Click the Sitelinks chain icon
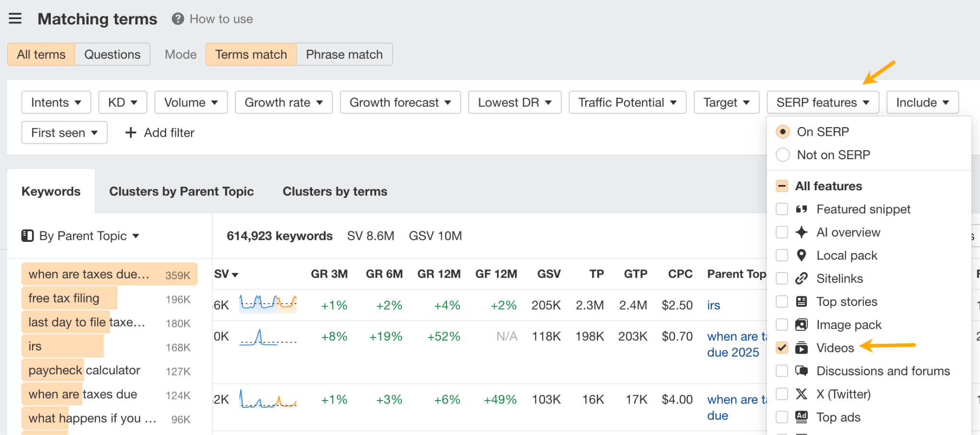Viewport: 980px width, 435px height. (x=802, y=278)
